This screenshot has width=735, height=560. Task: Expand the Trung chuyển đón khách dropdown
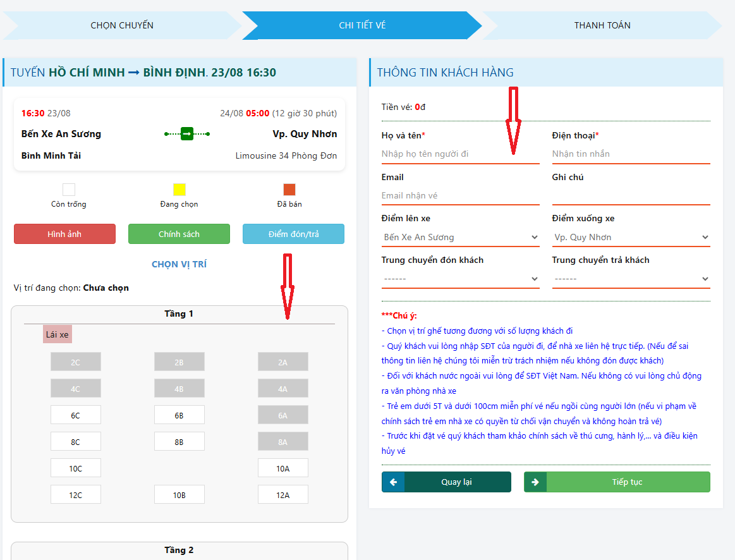(x=460, y=279)
